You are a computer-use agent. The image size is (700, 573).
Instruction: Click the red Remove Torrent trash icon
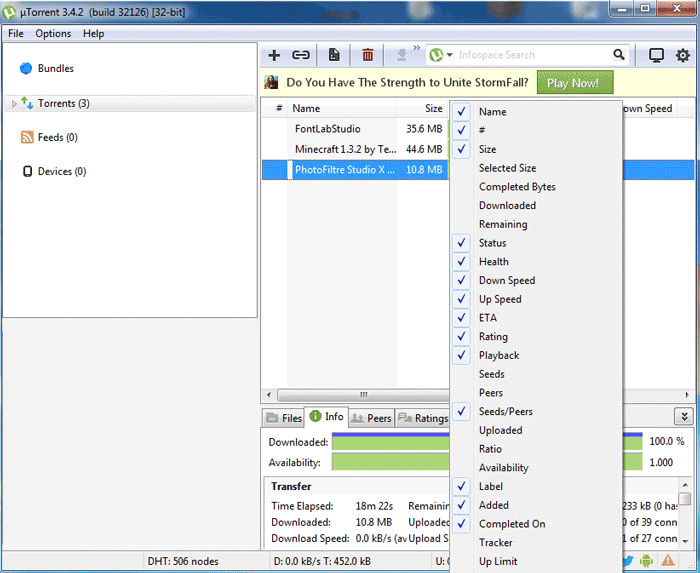pyautogui.click(x=368, y=55)
